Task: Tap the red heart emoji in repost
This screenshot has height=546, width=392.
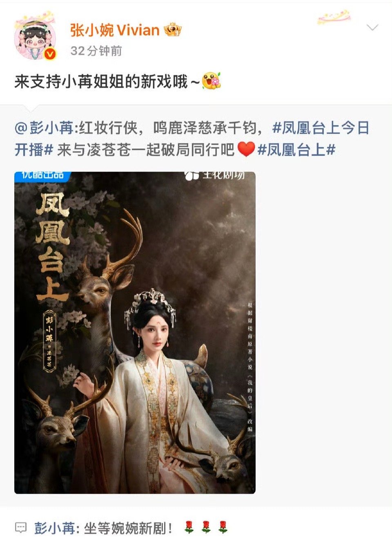Action: [x=246, y=150]
